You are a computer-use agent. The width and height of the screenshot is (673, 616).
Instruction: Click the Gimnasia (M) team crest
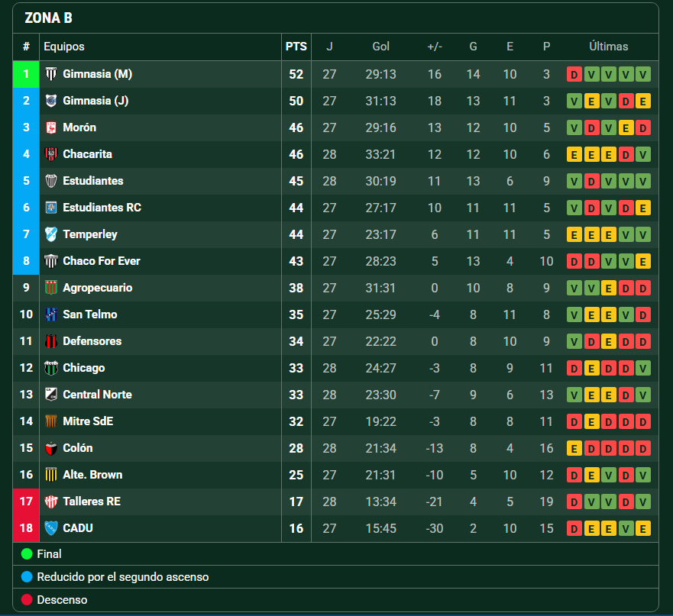[x=51, y=74]
